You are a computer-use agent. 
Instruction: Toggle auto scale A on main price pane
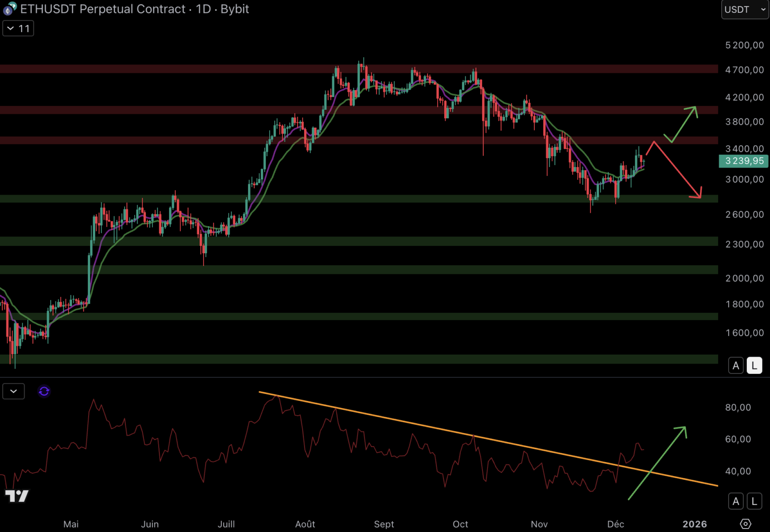click(x=735, y=366)
